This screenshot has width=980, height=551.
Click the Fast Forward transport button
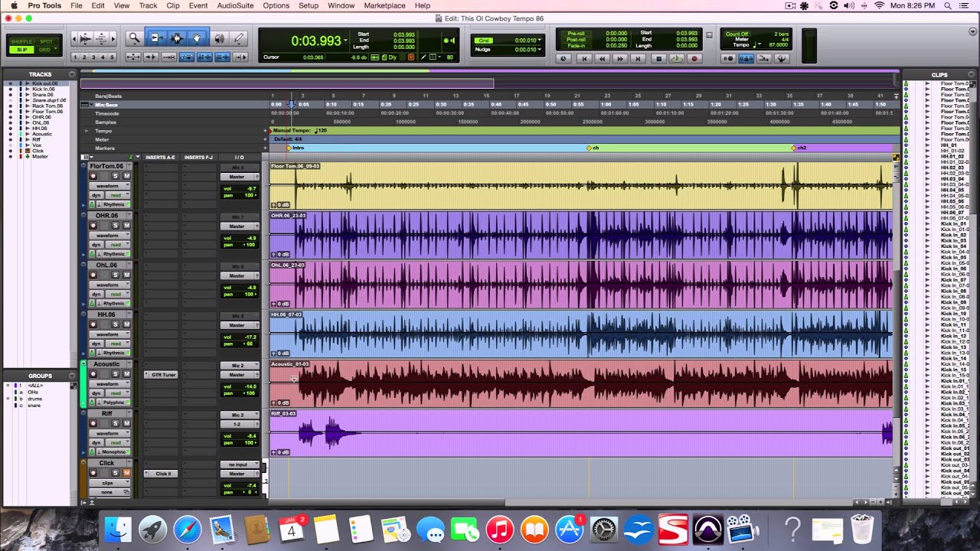click(620, 58)
